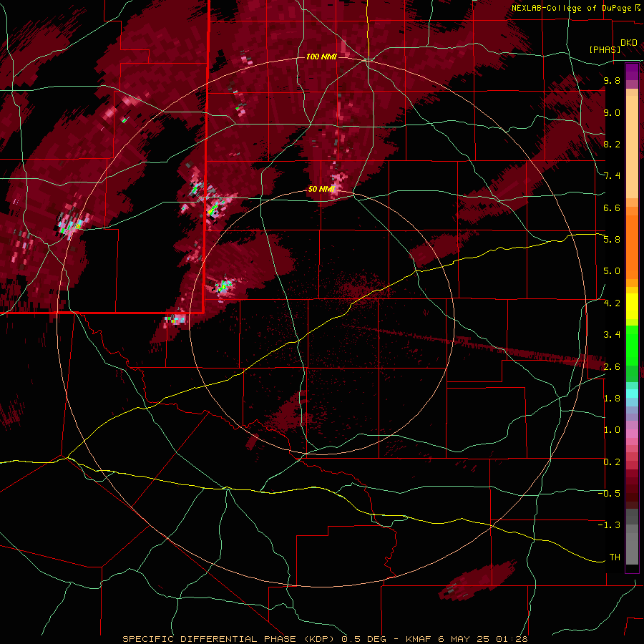Pick the dark red band near -0.5
This screenshot has width=644, height=644.
tap(632, 489)
